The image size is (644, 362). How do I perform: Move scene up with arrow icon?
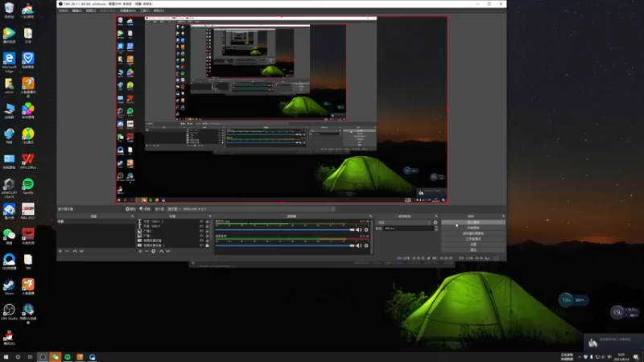(x=75, y=251)
